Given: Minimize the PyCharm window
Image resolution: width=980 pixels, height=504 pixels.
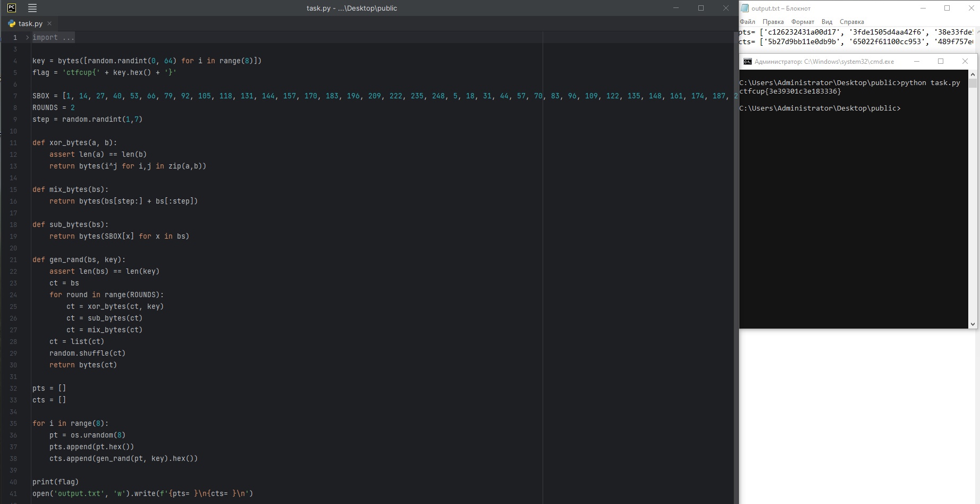Looking at the screenshot, I should 676,8.
